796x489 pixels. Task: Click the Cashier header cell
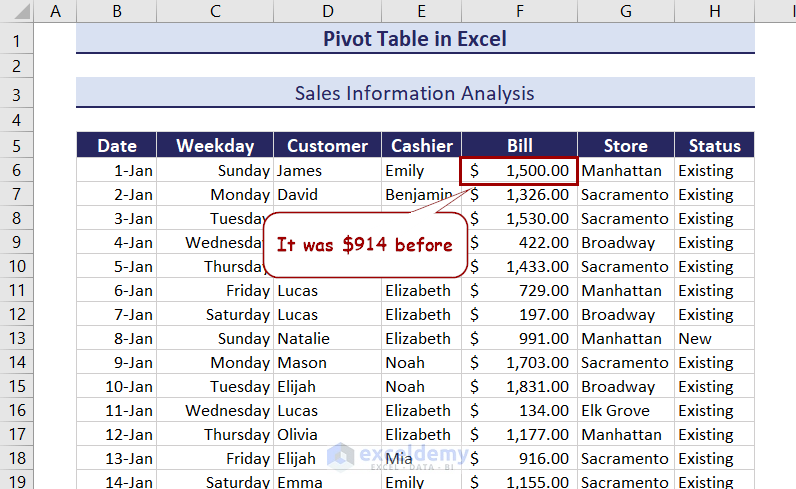[x=421, y=145]
